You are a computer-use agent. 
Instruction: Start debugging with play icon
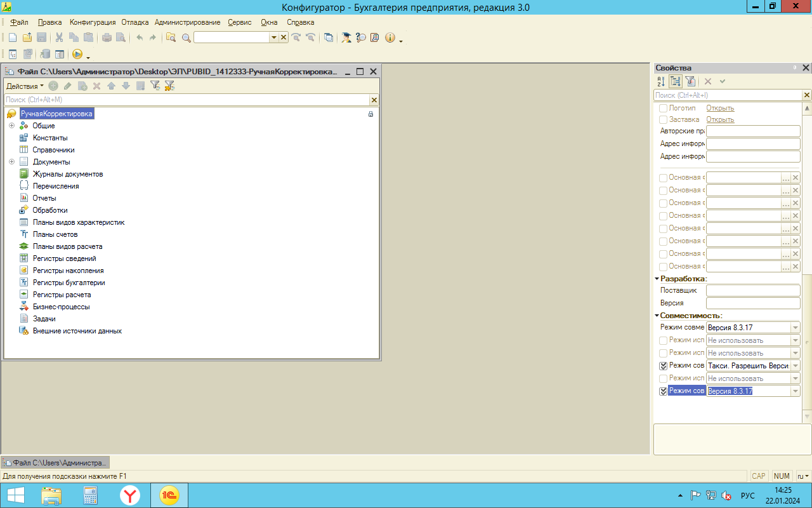pyautogui.click(x=77, y=54)
